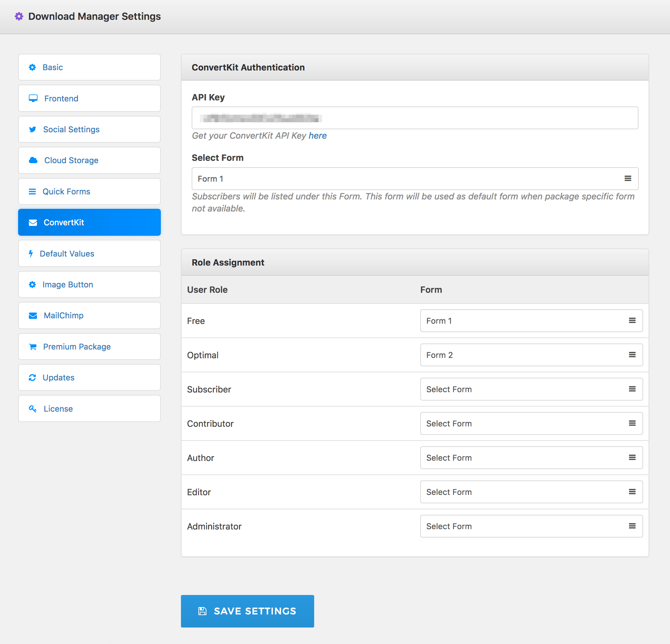Viewport: 670px width, 644px height.
Task: Click the lightning icon for Default Values
Action: 31,254
